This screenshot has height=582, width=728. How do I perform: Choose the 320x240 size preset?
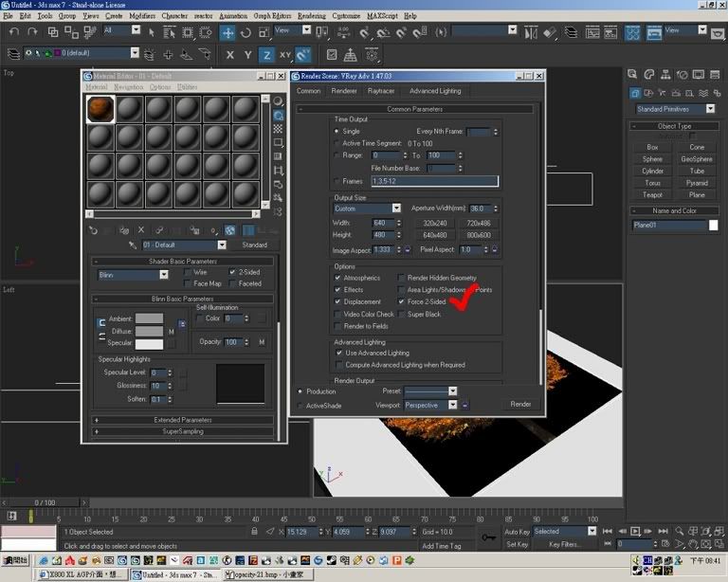(434, 224)
